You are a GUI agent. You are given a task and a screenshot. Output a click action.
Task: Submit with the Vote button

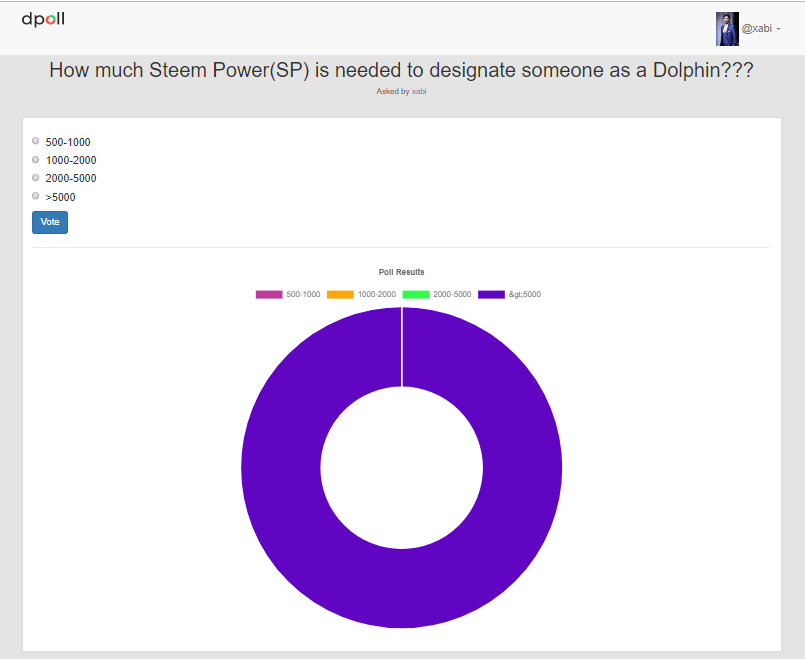(50, 222)
